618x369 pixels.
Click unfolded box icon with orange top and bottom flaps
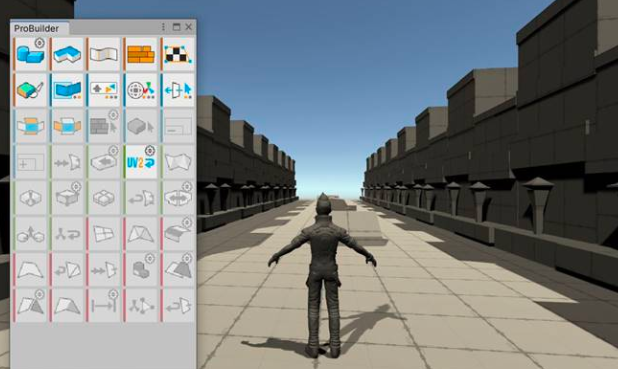coord(31,126)
